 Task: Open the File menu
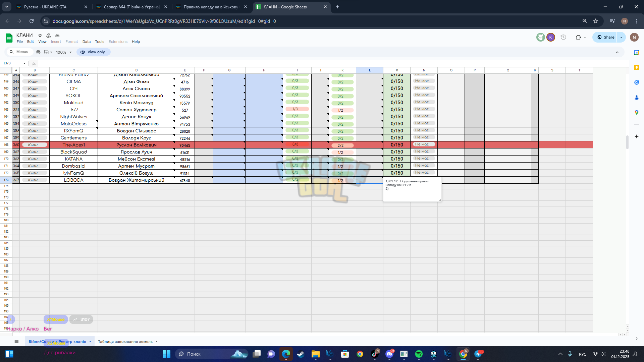(20, 42)
